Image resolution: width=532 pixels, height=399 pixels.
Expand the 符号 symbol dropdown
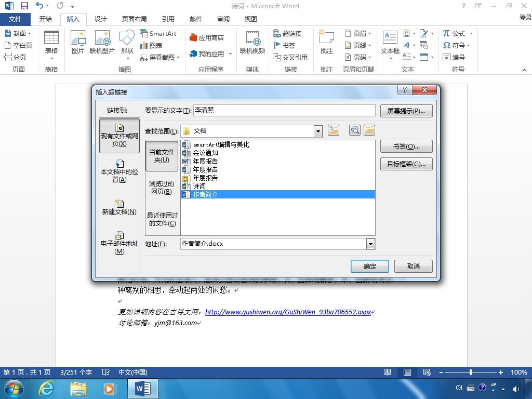pyautogui.click(x=469, y=45)
